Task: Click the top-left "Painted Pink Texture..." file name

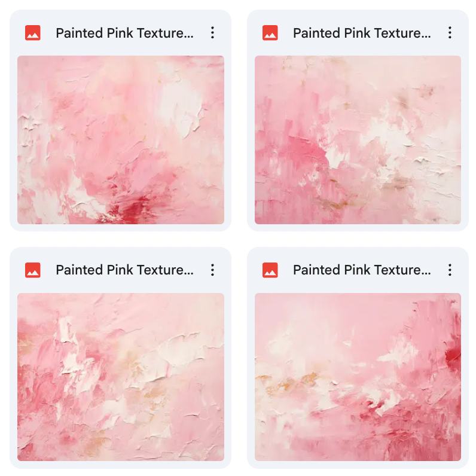Action: [125, 33]
